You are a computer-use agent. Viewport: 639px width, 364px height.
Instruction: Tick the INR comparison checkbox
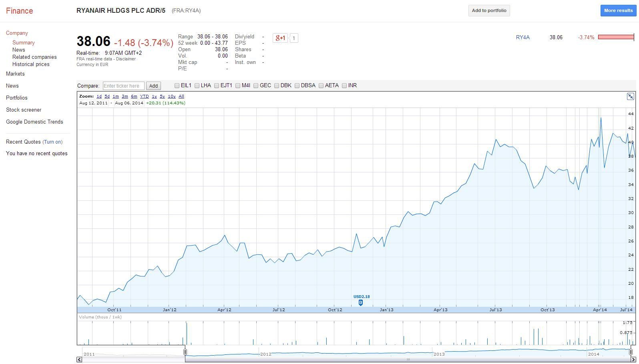344,86
